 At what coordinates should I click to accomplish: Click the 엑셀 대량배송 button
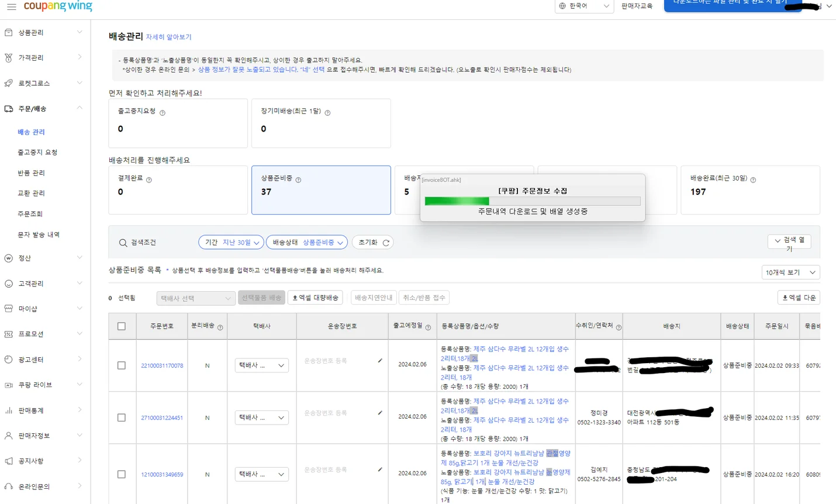pyautogui.click(x=315, y=298)
